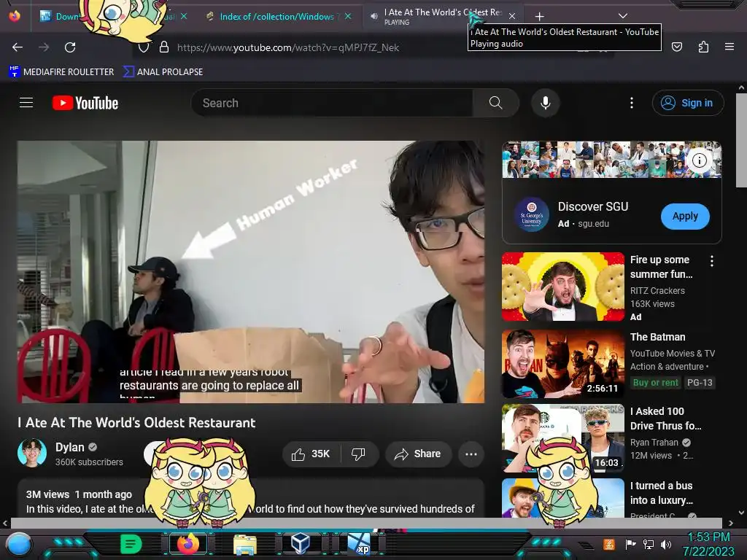This screenshot has height=560, width=747.
Task: Mute the playing YouTube tab audio icon
Action: 374,16
